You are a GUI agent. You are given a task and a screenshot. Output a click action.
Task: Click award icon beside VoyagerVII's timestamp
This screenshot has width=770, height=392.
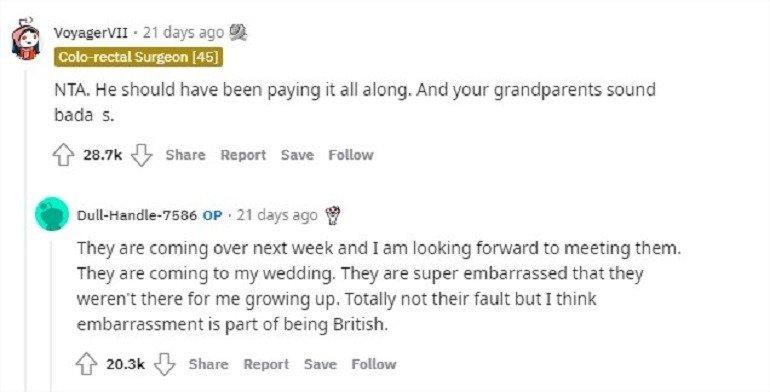(238, 32)
